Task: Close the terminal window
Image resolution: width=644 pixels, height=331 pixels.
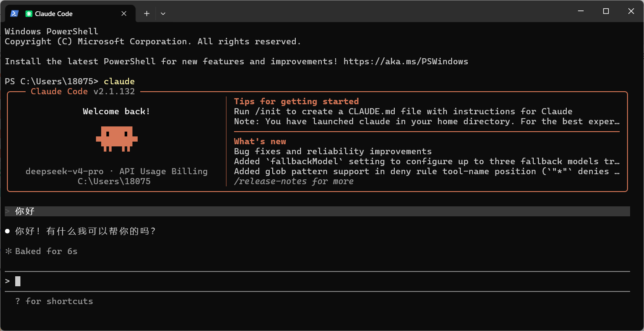Action: (x=631, y=11)
